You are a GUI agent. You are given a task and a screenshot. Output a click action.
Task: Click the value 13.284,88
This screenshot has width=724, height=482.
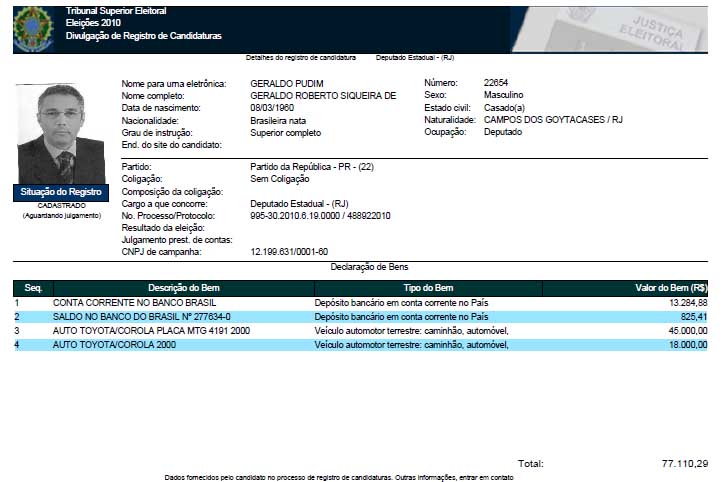(688, 303)
